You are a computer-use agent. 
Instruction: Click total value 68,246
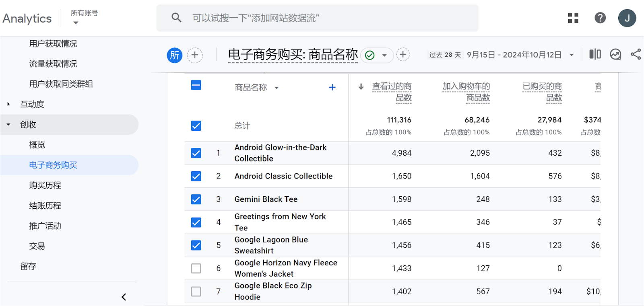(477, 120)
